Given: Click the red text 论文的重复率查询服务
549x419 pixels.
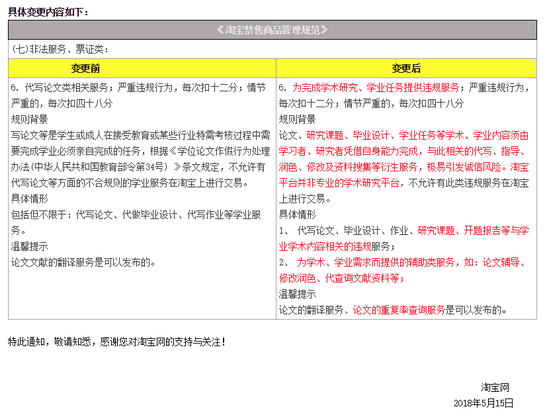Looking at the screenshot, I should 399,310.
